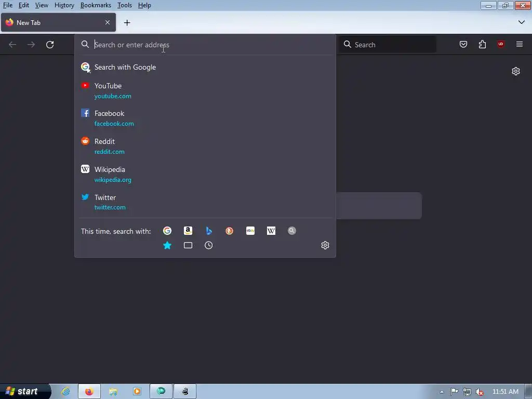Click the Google one-off search engine icon
This screenshot has width=532, height=399.
click(x=167, y=231)
